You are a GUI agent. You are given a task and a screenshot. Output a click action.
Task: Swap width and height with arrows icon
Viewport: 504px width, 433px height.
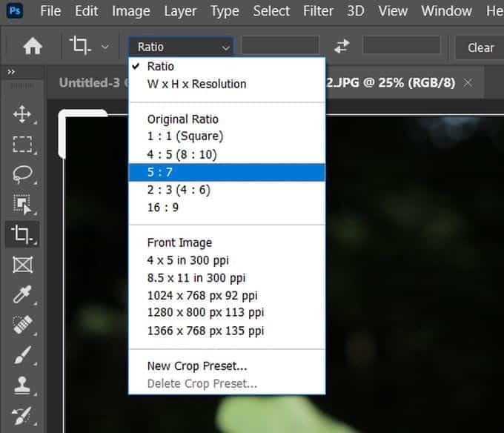pyautogui.click(x=342, y=46)
